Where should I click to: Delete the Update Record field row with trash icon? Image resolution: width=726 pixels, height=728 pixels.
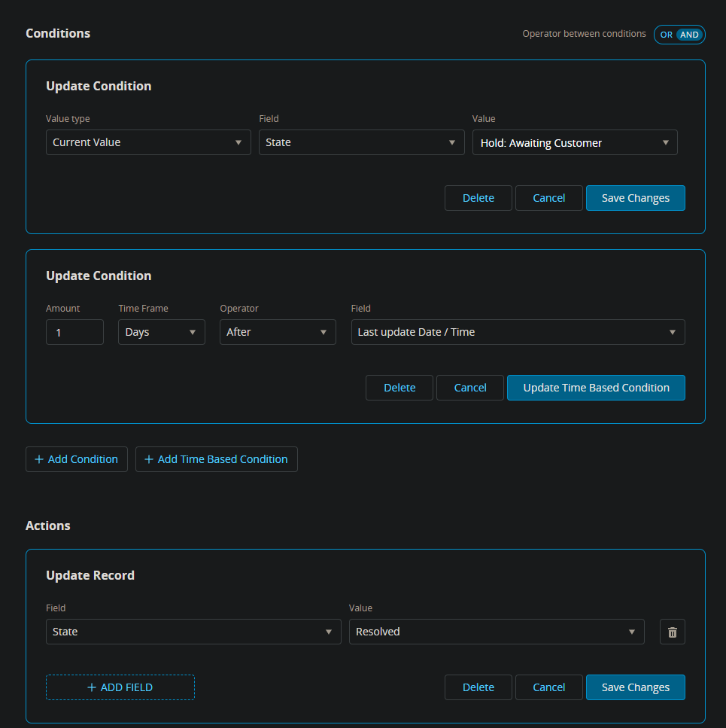click(672, 632)
